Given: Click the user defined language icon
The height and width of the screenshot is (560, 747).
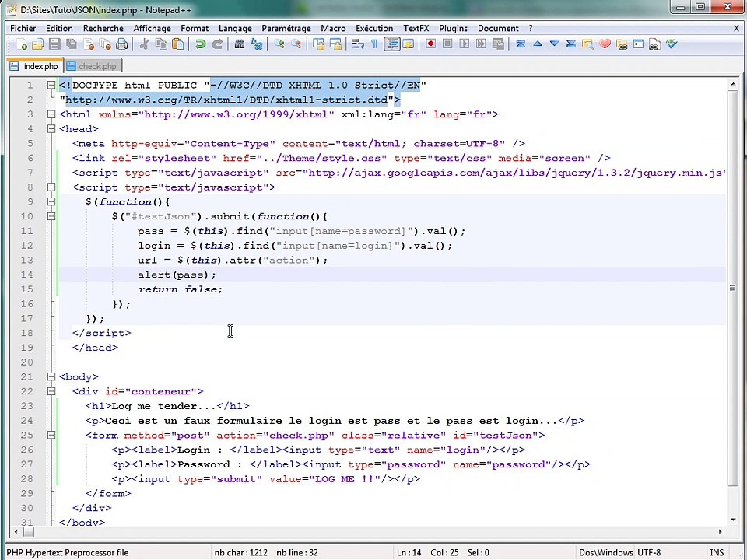Looking at the screenshot, I should (x=409, y=44).
